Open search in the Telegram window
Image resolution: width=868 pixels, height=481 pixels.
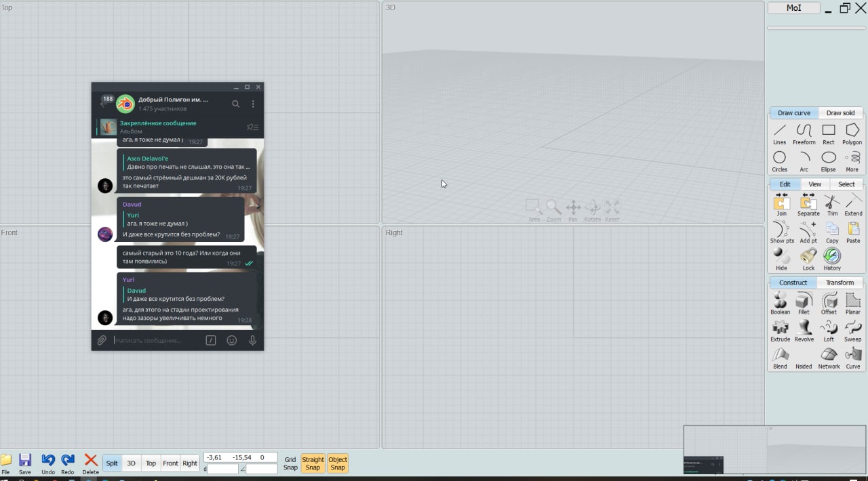[236, 104]
